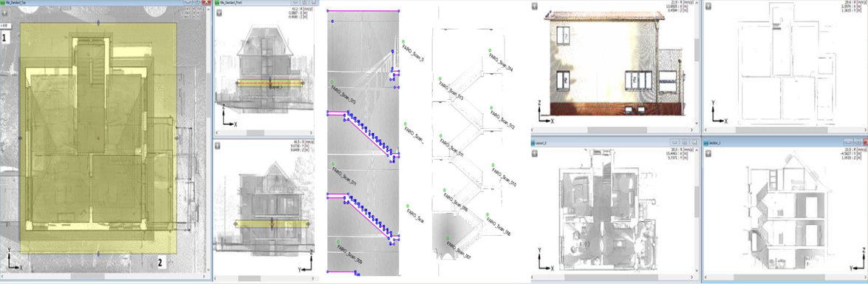Click the yellow clipping band in the lower front view
The height and width of the screenshot is (284, 868).
[x=271, y=224]
